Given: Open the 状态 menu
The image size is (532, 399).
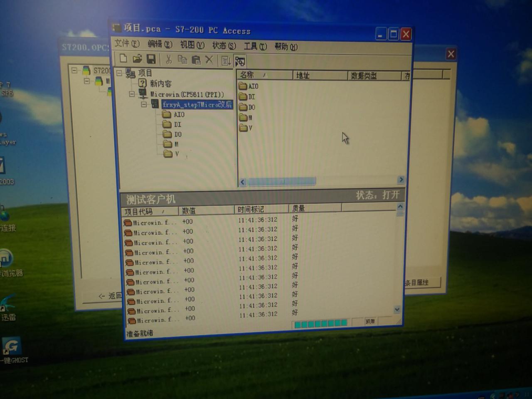Looking at the screenshot, I should point(224,45).
